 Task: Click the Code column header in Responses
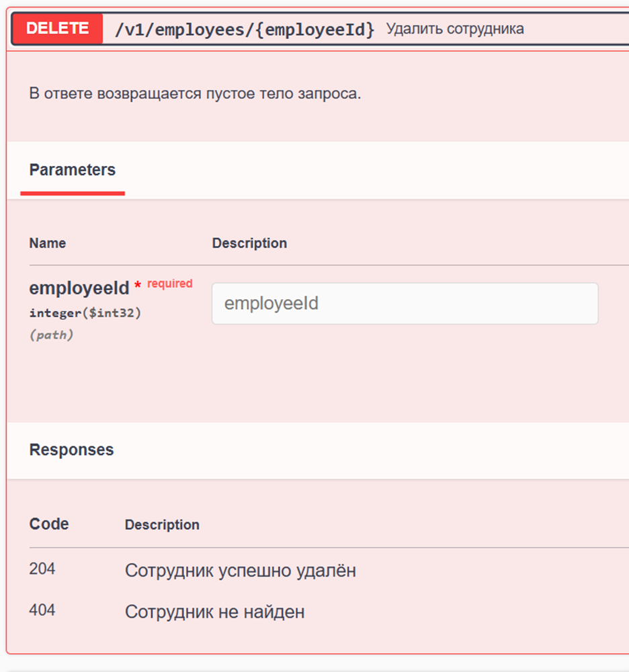48,523
